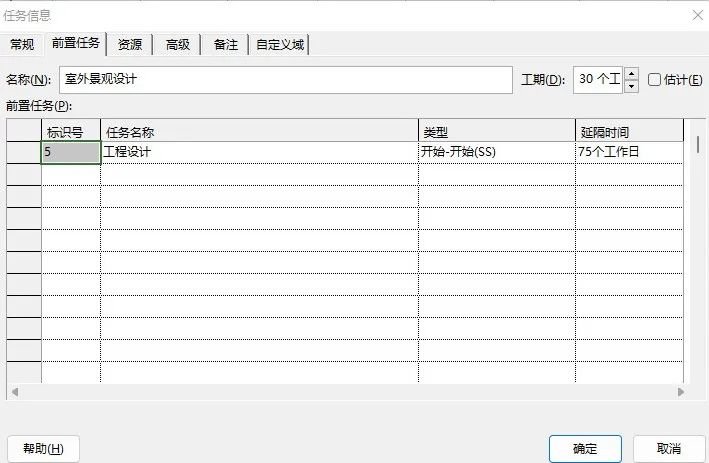This screenshot has width=709, height=463.
Task: Switch to the 常规 tab
Action: [x=22, y=44]
